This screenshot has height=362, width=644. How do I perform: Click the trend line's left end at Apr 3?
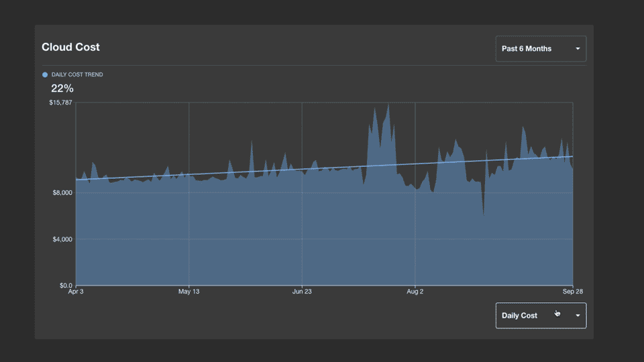pyautogui.click(x=77, y=179)
